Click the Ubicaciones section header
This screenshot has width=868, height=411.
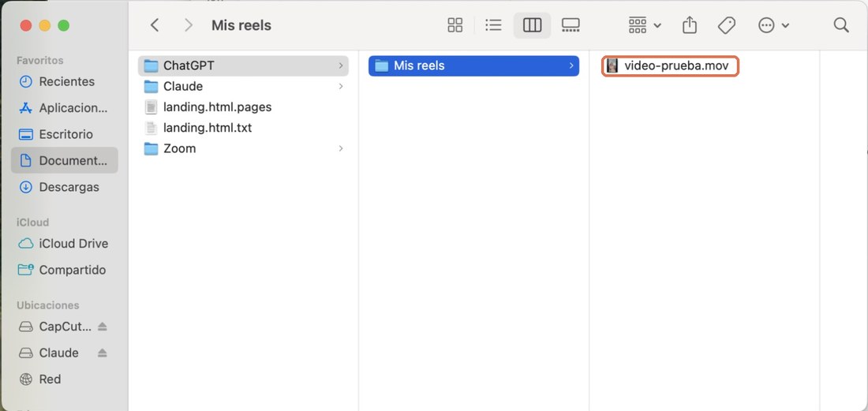(47, 305)
